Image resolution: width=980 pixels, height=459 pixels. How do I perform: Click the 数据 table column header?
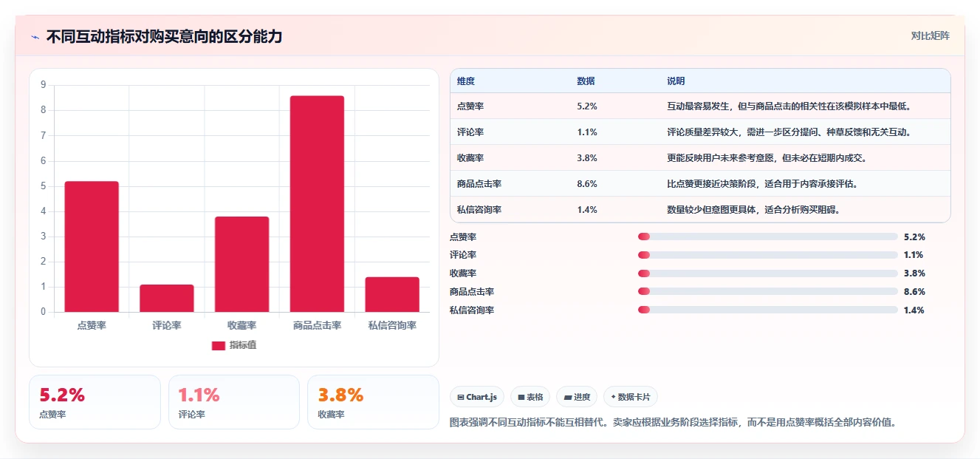click(586, 81)
